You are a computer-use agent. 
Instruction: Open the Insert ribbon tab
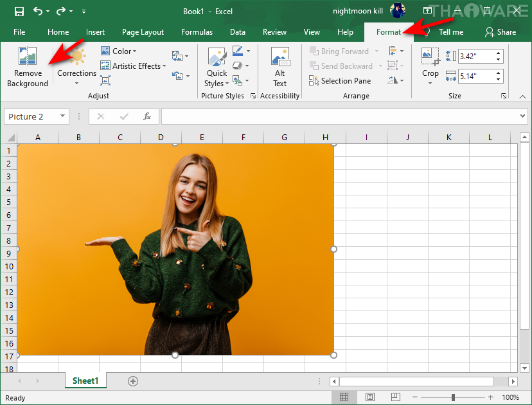coord(95,32)
